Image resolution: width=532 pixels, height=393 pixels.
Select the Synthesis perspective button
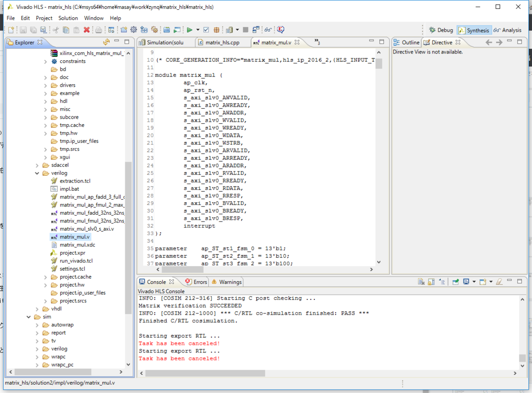pos(474,30)
